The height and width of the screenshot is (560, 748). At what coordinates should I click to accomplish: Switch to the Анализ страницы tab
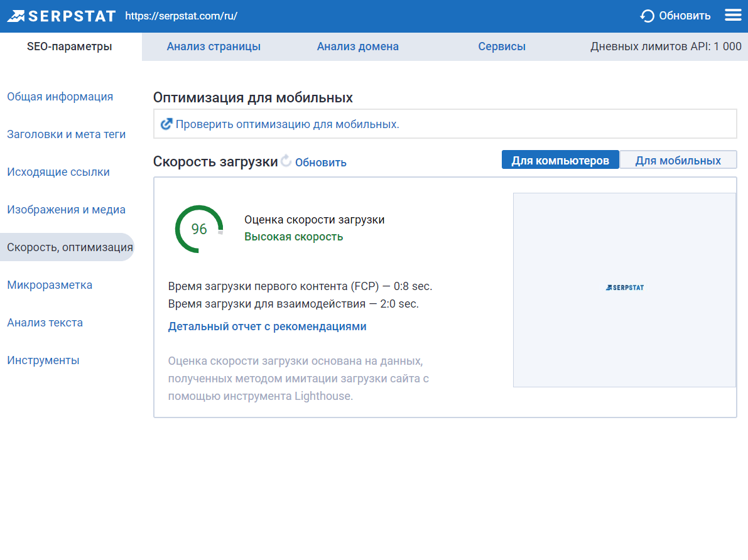click(x=214, y=46)
